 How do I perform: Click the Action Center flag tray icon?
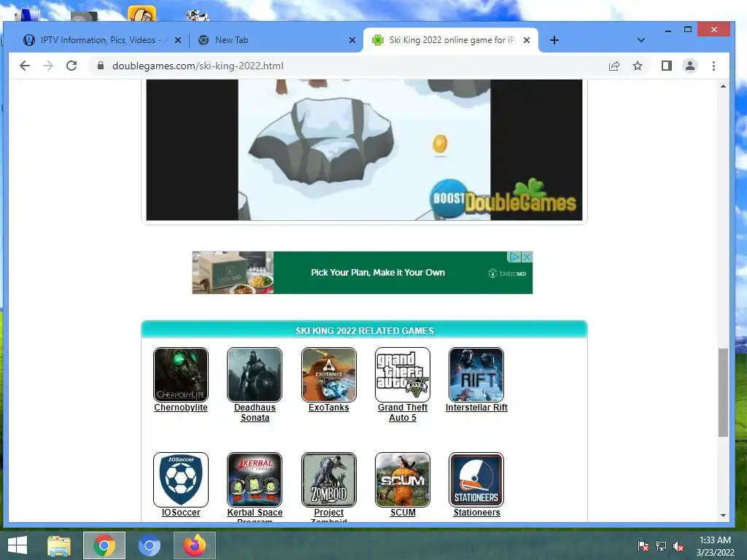point(643,546)
